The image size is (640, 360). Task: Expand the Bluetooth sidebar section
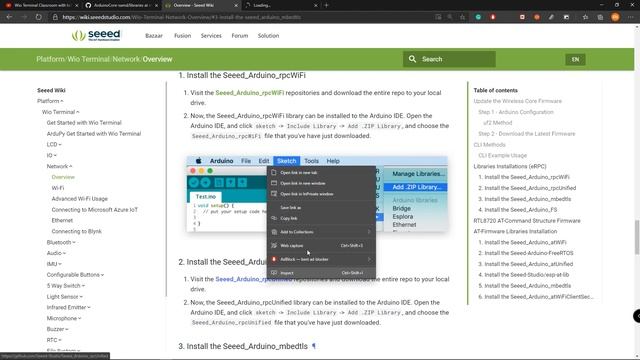pyautogui.click(x=61, y=242)
